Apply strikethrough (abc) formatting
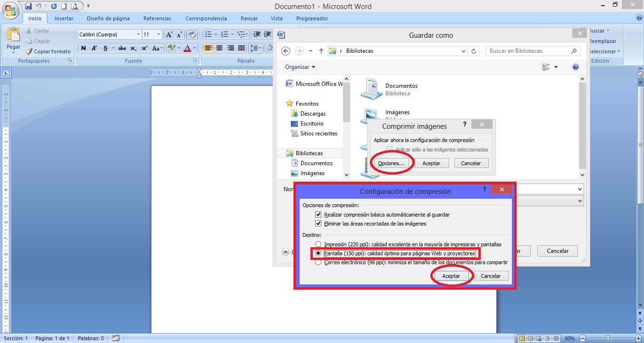Image resolution: width=644 pixels, height=343 pixels. click(122, 48)
